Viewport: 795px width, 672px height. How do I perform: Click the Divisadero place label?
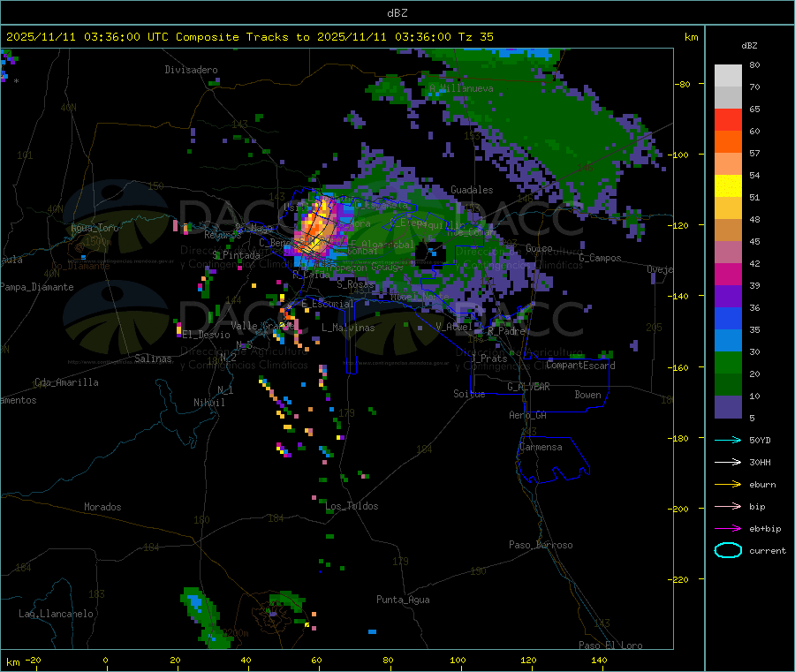coord(191,70)
